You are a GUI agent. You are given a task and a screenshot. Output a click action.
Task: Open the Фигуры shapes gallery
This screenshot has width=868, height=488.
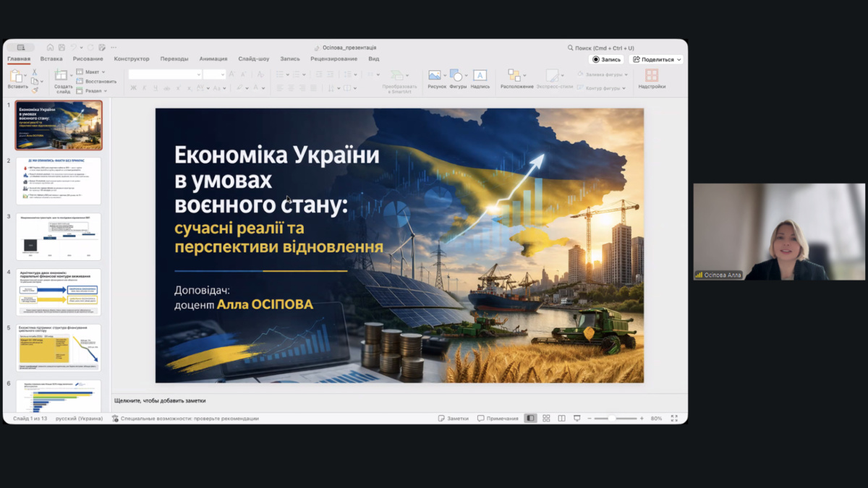tap(456, 76)
